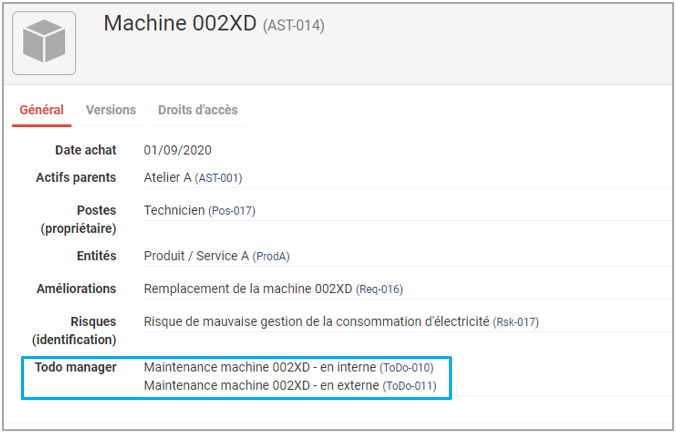Switch to the Général tab

[x=41, y=110]
